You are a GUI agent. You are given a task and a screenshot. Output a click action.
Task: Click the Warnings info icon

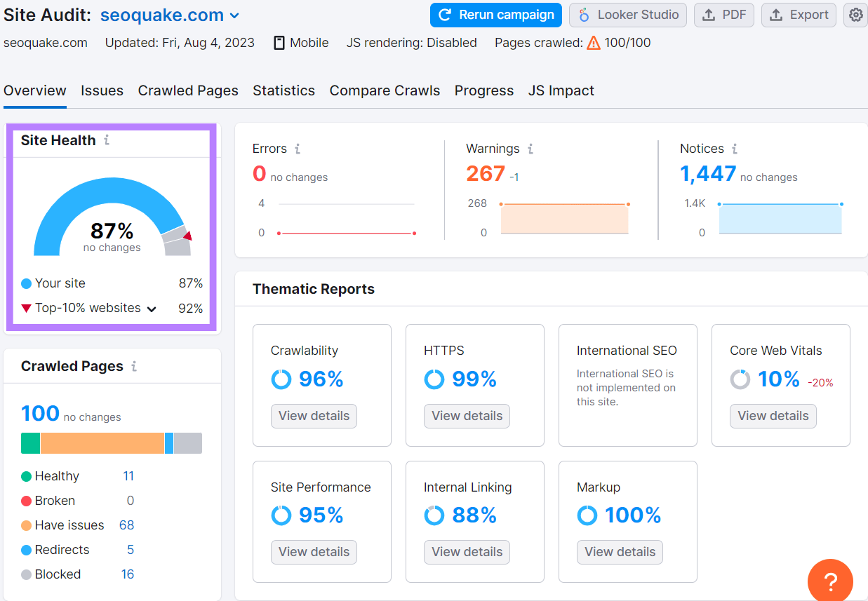point(530,149)
